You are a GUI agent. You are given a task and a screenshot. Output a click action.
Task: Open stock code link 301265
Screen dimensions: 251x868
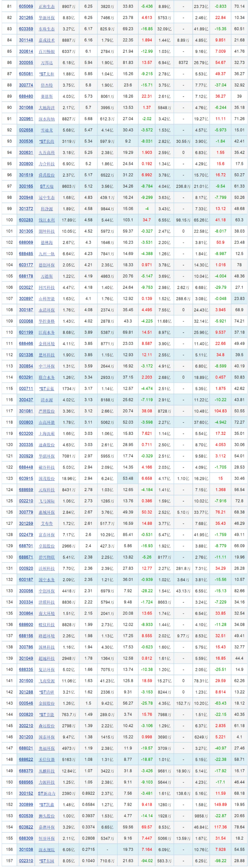[26, 17]
